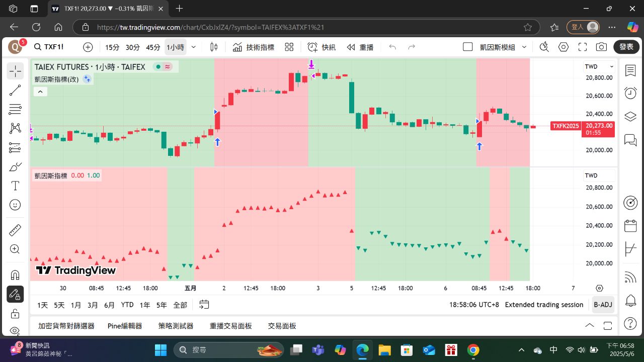The image size is (644, 362).
Task: Open the Edge tab actions menu
Action: pyautogui.click(x=34, y=9)
